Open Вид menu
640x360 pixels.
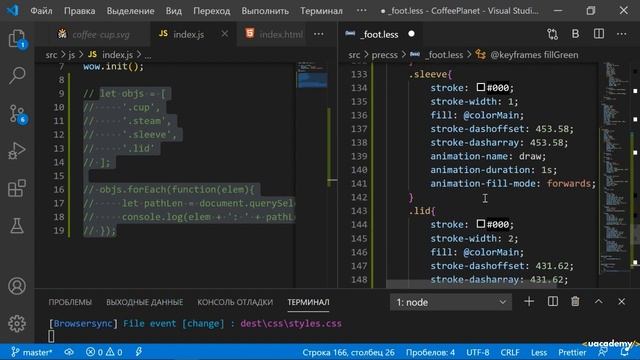[173, 11]
